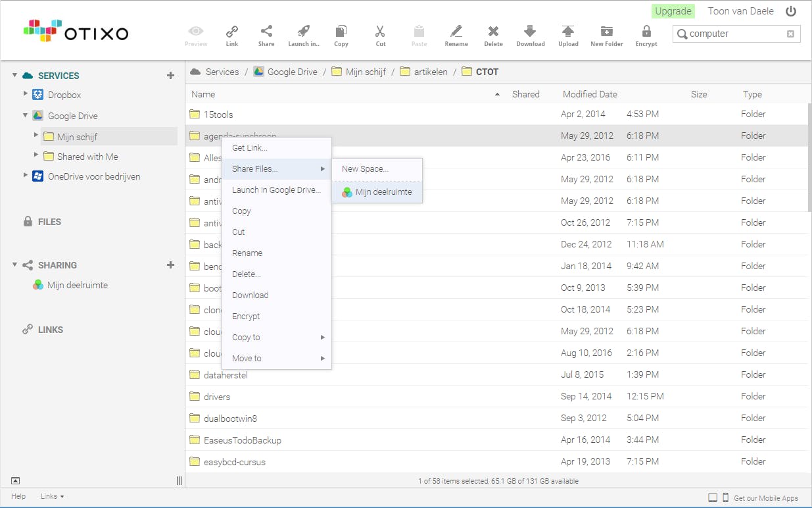Collapse the SERVICES section
The height and width of the screenshot is (508, 812).
[x=15, y=76]
